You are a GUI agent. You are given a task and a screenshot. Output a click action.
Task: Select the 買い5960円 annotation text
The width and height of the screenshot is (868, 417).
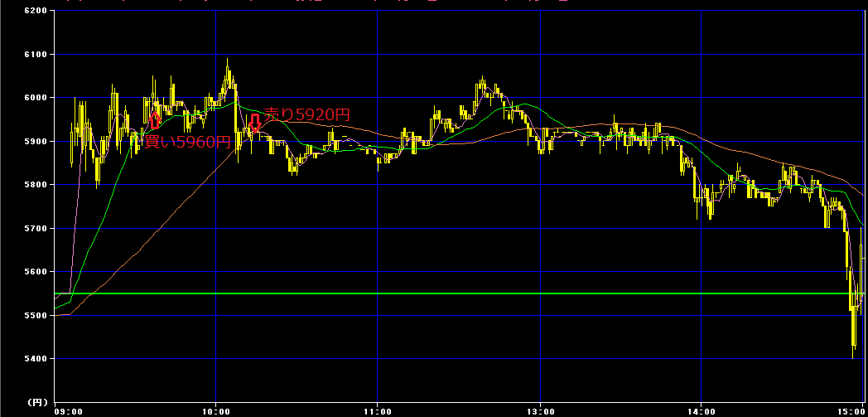188,143
